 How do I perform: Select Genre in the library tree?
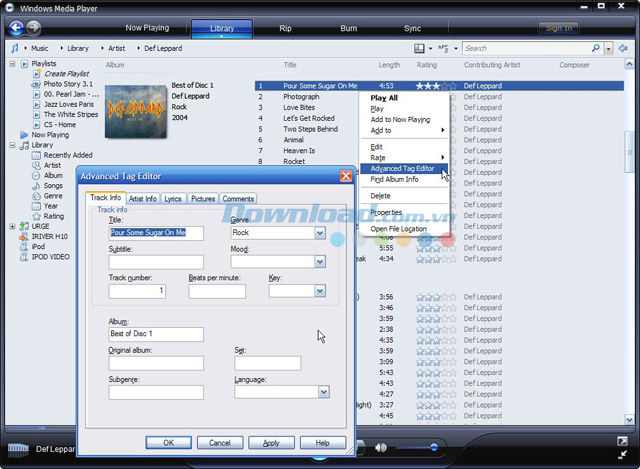[53, 196]
